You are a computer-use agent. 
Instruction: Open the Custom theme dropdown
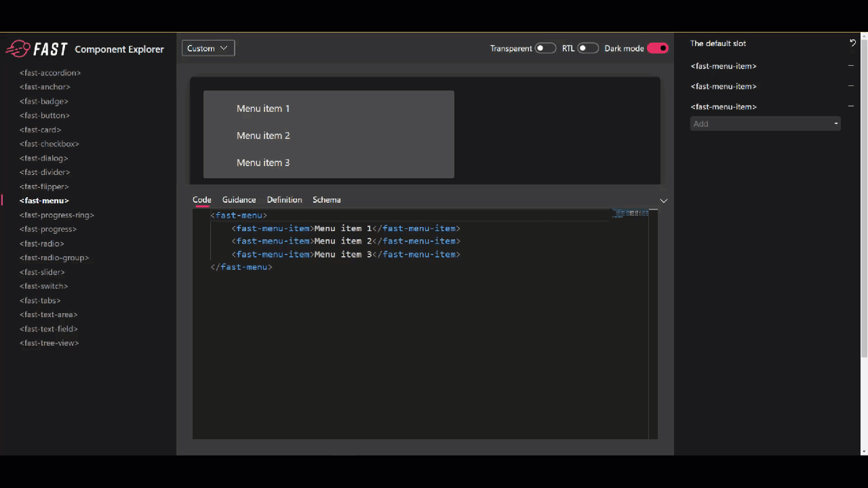(x=208, y=48)
